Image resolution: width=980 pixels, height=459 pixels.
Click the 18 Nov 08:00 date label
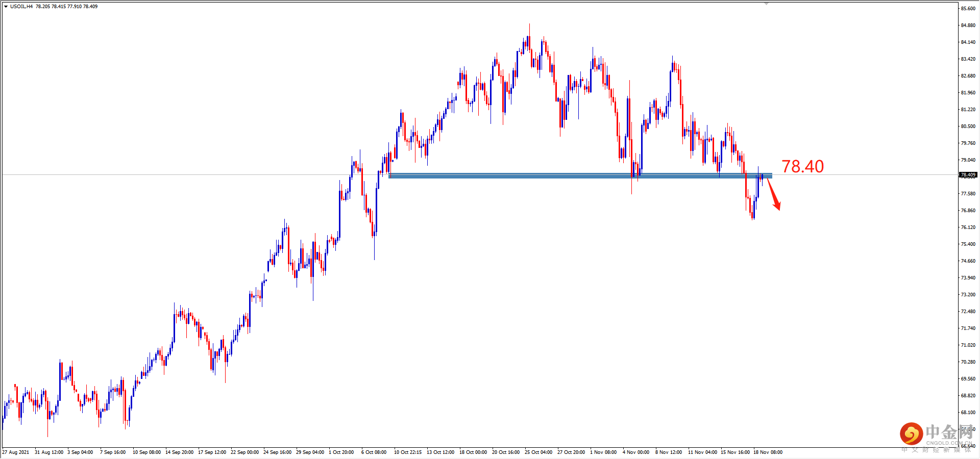pyautogui.click(x=769, y=452)
